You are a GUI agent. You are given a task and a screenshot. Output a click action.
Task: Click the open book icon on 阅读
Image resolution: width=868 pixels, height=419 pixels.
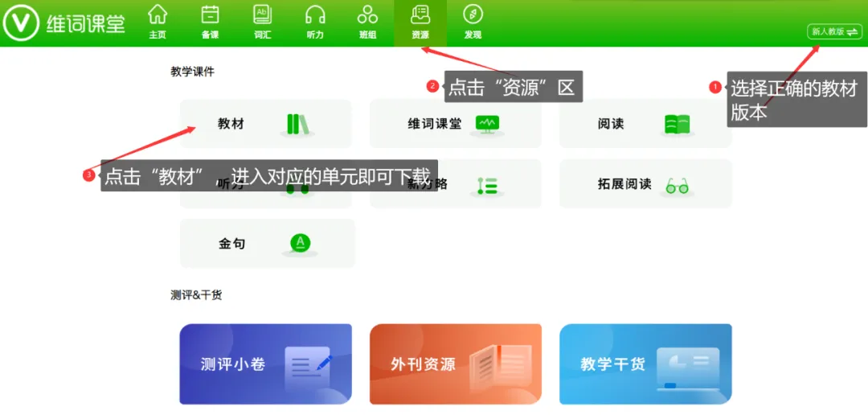click(677, 124)
